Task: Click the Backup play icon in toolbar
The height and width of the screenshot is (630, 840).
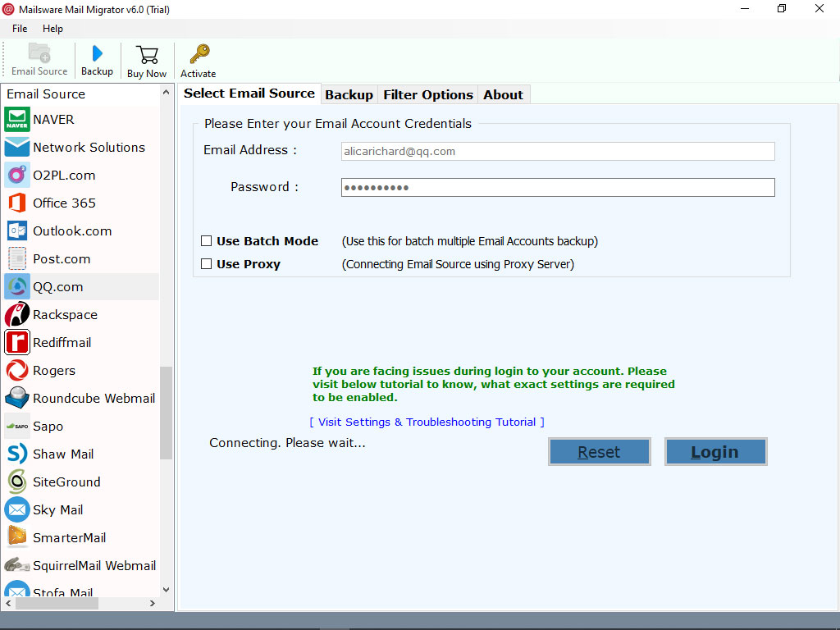Action: point(97,53)
